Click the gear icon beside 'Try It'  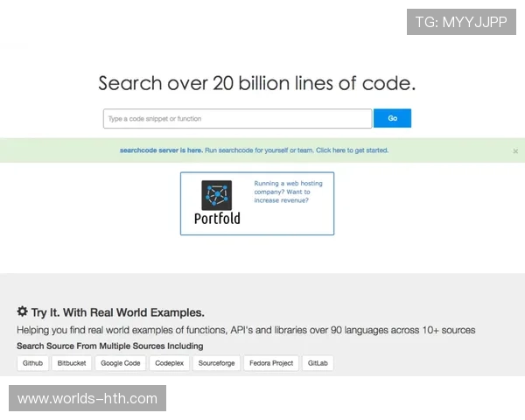click(23, 311)
